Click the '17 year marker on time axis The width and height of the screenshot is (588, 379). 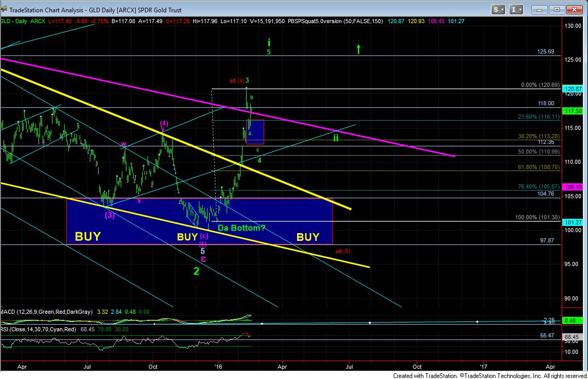(484, 367)
